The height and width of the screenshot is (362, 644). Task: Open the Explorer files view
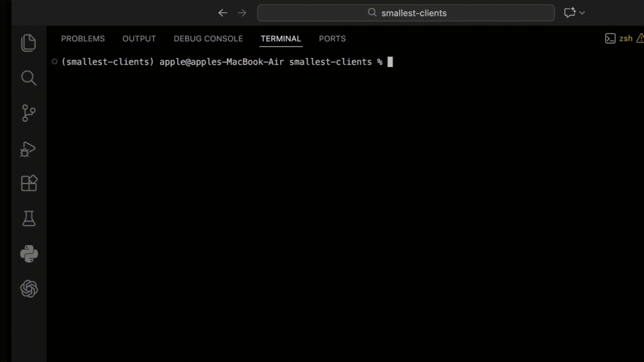pyautogui.click(x=29, y=43)
